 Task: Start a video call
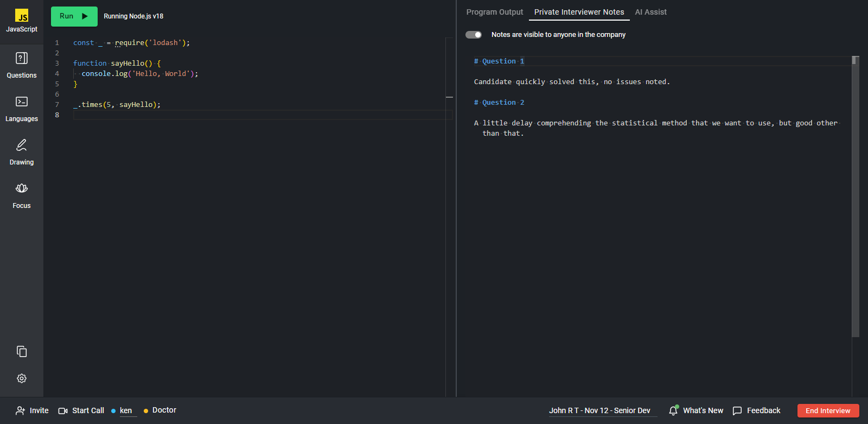tap(81, 410)
